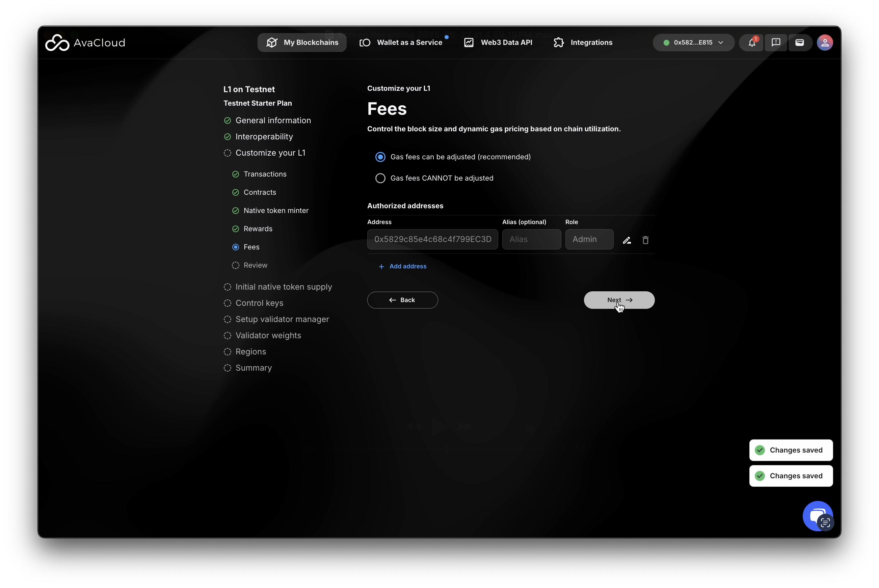Open the Web3 Data API tab
Screen dimensions: 879x588
[x=498, y=43]
